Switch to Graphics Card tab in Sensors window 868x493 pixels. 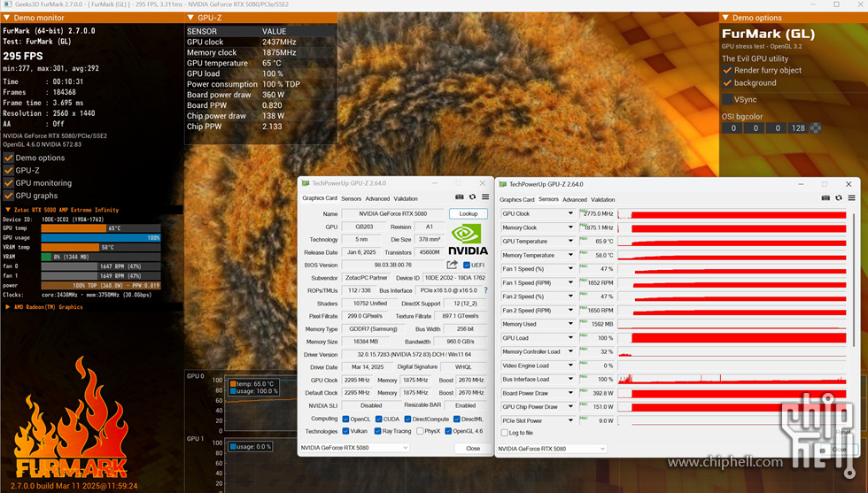point(517,200)
